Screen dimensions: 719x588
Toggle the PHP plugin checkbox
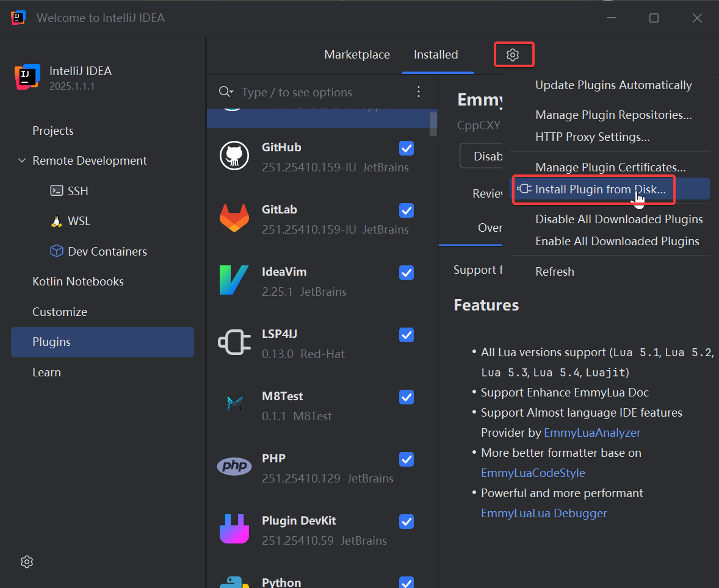pos(406,459)
